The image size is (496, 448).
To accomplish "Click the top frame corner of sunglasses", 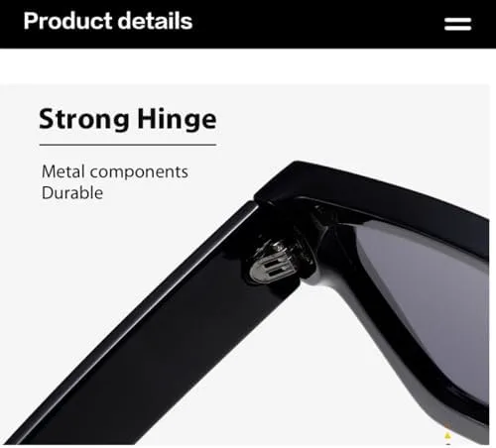I will 298,180.
